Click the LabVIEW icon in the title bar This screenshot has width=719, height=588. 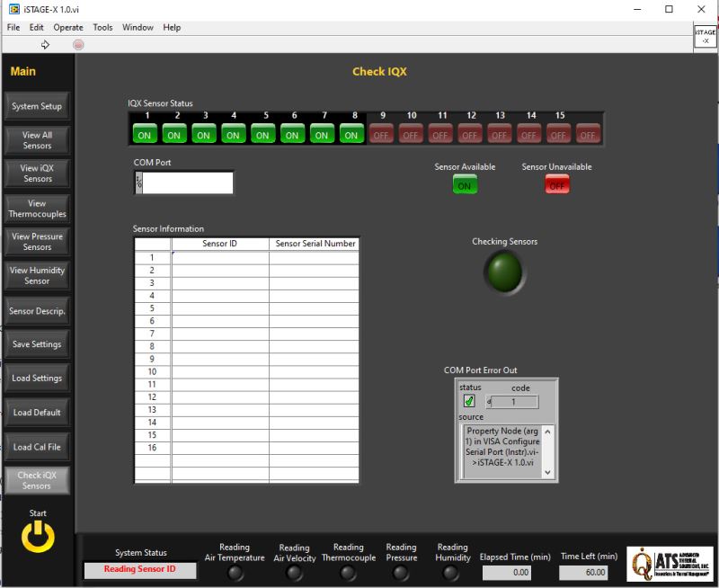(x=14, y=9)
